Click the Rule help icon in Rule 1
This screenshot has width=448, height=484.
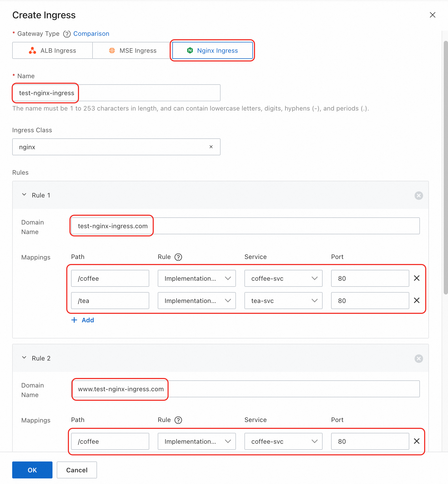click(178, 257)
